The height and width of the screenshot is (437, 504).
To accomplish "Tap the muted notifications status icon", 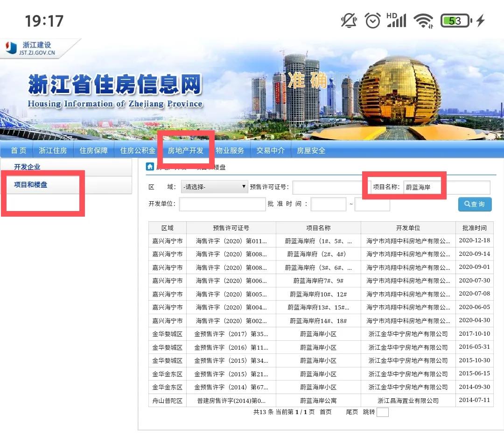I will [349, 21].
